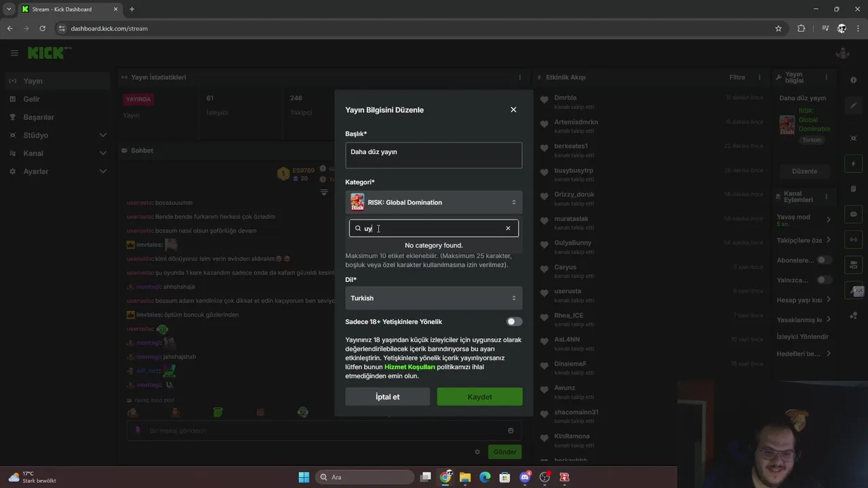Click follower Grizzy_doruk in Etkinlik Akışı
The height and width of the screenshot is (488, 868).
[574, 195]
